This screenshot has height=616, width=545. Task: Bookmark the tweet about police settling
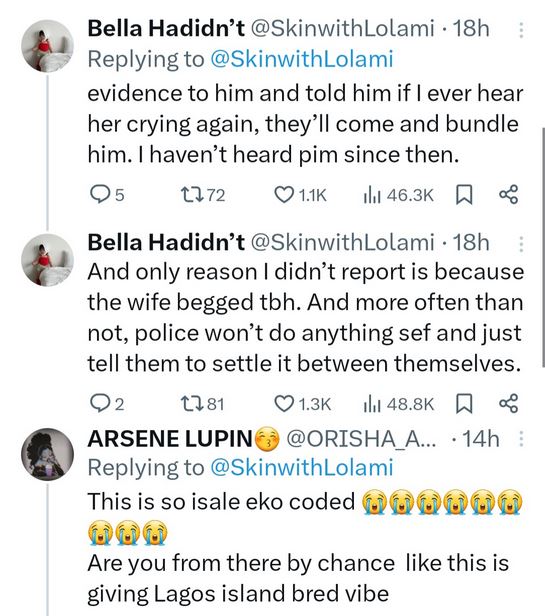464,404
